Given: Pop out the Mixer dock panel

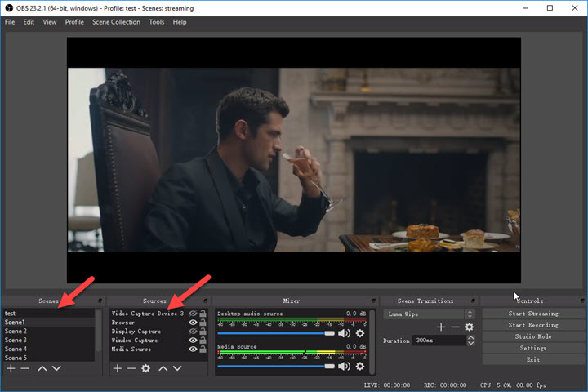Looking at the screenshot, I should 373,301.
